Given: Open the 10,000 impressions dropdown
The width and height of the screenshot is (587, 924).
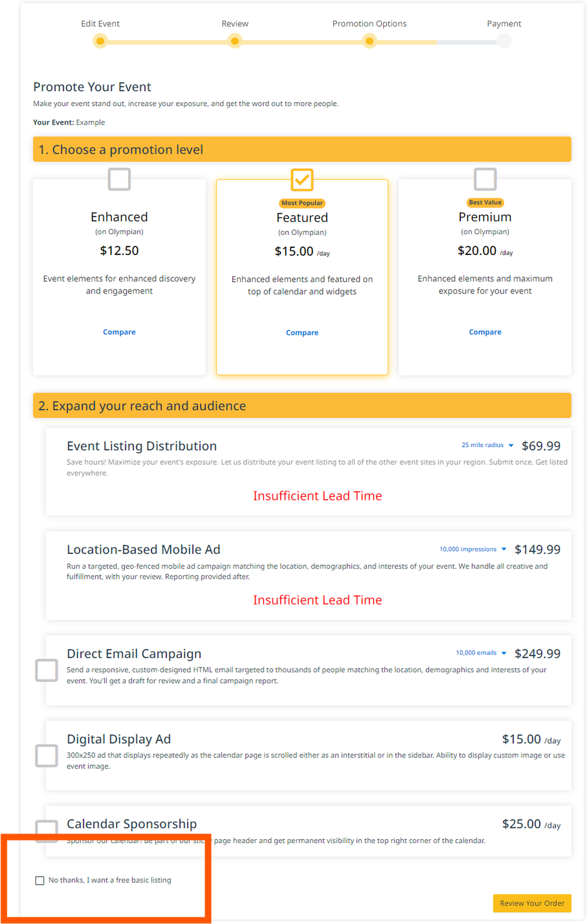Looking at the screenshot, I should point(472,550).
